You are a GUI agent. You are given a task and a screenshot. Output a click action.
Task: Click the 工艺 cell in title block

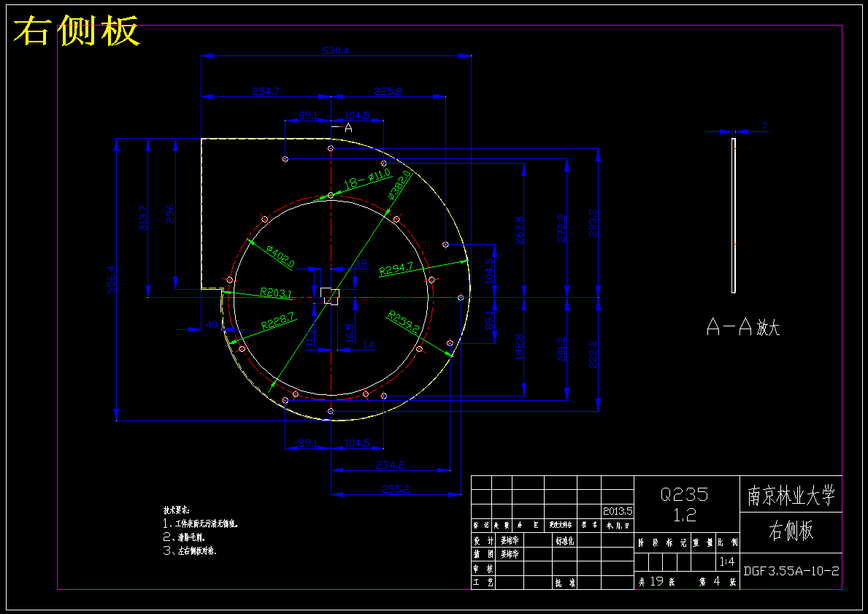(482, 583)
